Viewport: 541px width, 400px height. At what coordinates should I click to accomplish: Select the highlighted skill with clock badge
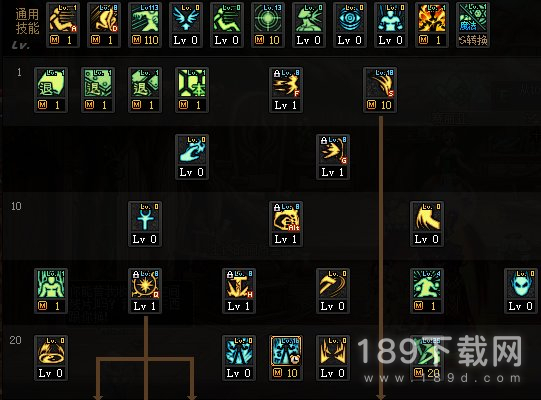click(286, 358)
